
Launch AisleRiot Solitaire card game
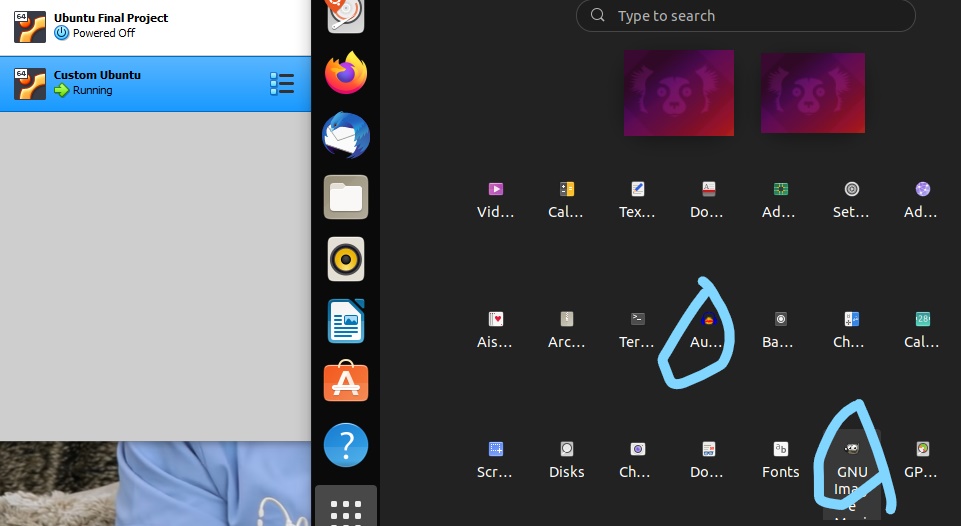click(495, 330)
